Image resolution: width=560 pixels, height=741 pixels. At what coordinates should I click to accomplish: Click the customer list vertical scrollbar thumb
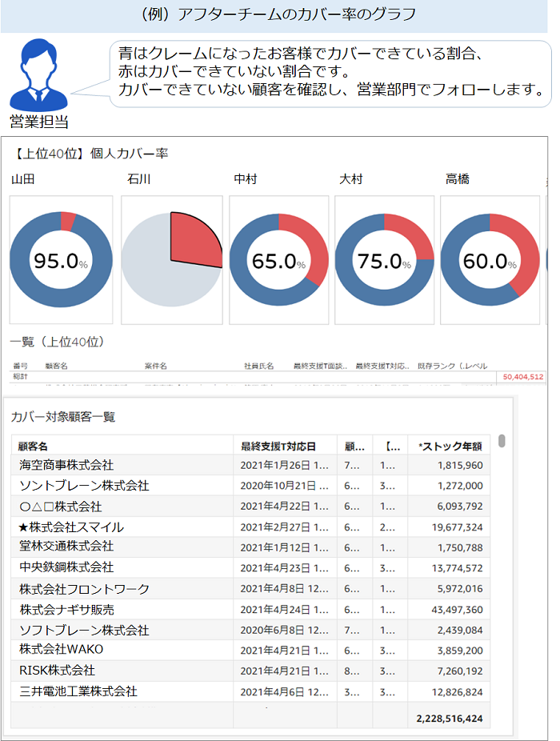tap(502, 441)
